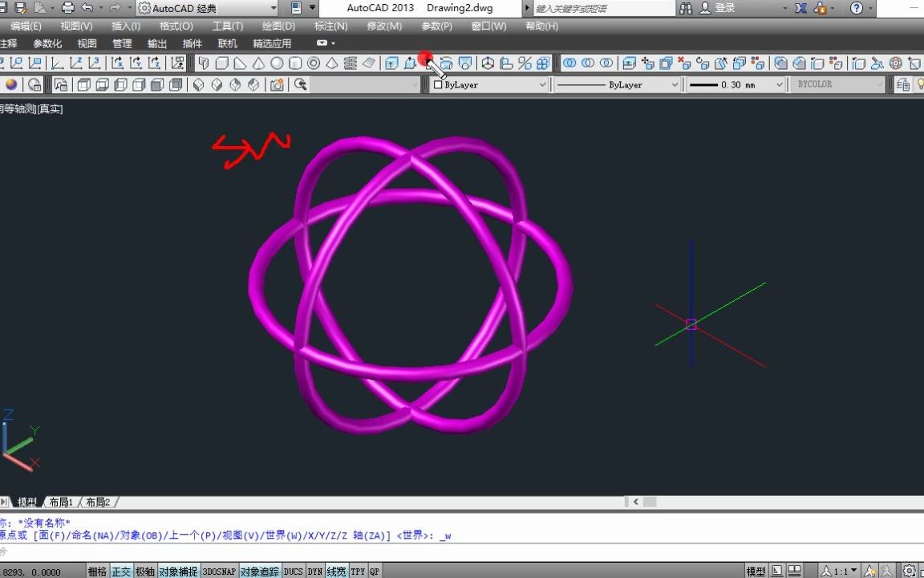Click the 模型 button in the status bar
The height and width of the screenshot is (578, 924).
pyautogui.click(x=755, y=571)
